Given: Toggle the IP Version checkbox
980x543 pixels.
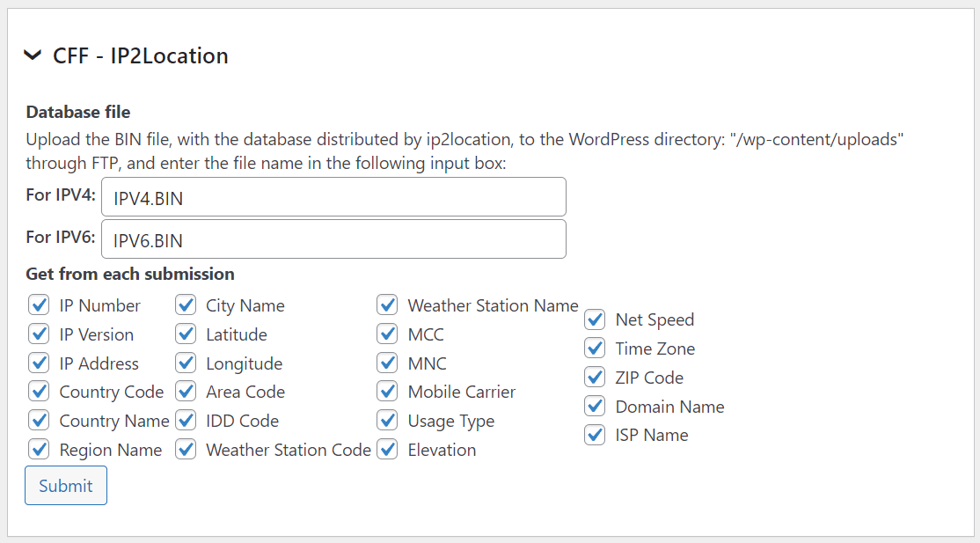Looking at the screenshot, I should (39, 334).
